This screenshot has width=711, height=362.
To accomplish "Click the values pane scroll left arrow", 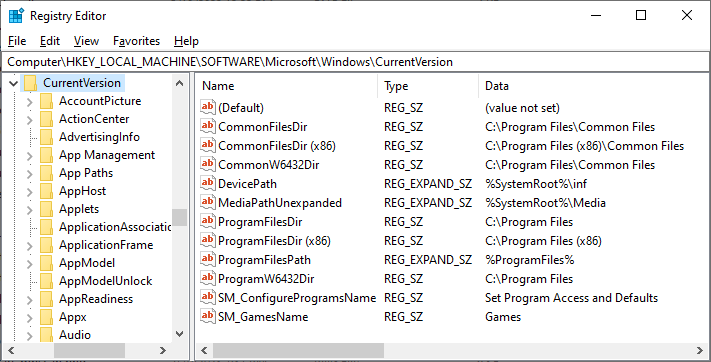I will 205,350.
